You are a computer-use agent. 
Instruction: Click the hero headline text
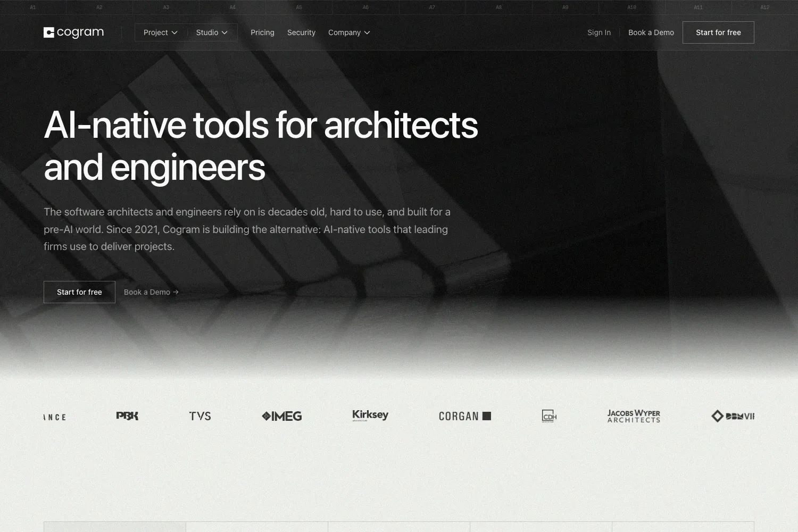click(x=261, y=146)
